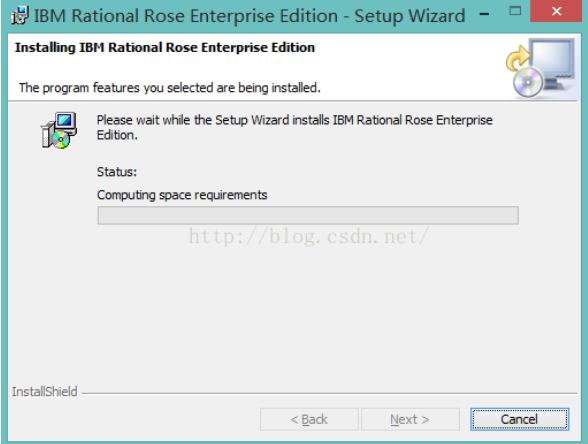
Task: Cancel the IBM Rational Rose installation
Action: (x=519, y=419)
